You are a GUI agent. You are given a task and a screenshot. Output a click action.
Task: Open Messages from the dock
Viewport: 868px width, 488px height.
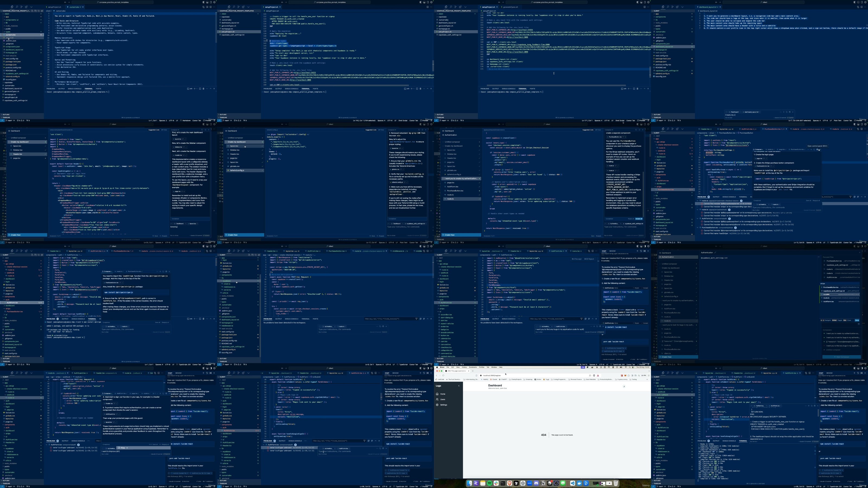(x=563, y=483)
